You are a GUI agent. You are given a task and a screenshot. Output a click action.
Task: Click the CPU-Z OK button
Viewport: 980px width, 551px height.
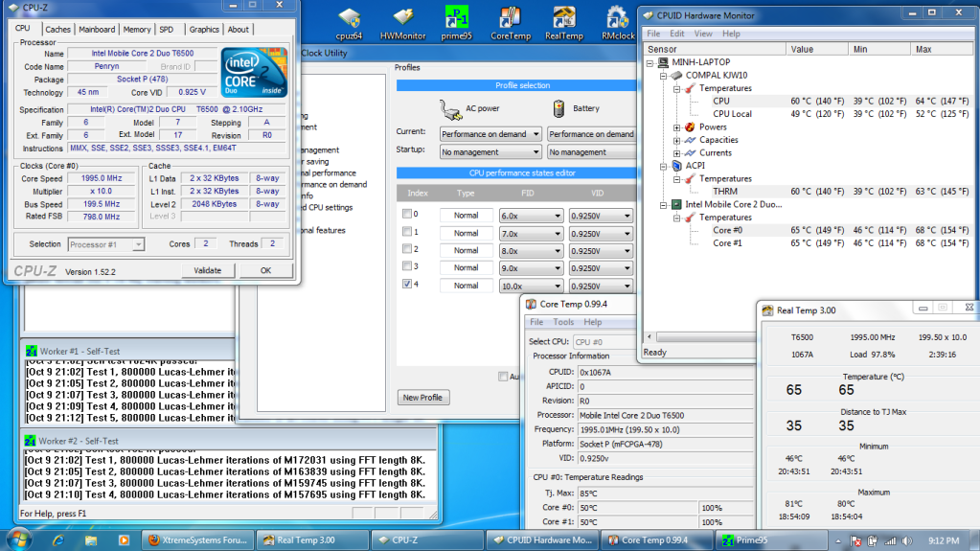[x=265, y=270]
